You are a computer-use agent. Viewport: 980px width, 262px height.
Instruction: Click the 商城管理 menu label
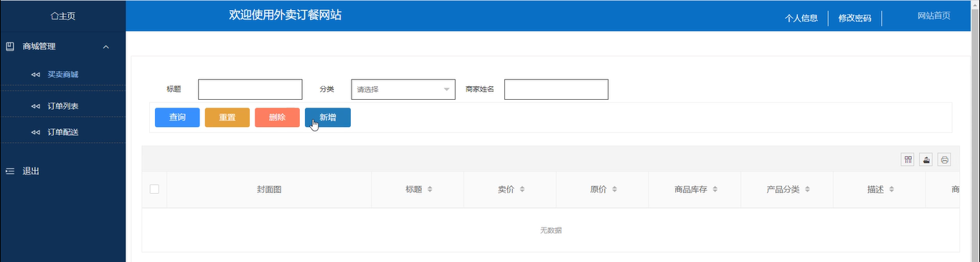39,47
